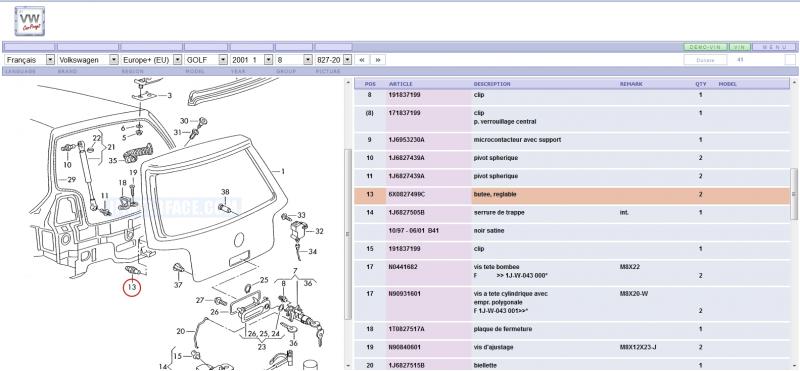Click article number 1J6953230A
The width and height of the screenshot is (800, 371).
[x=407, y=140]
